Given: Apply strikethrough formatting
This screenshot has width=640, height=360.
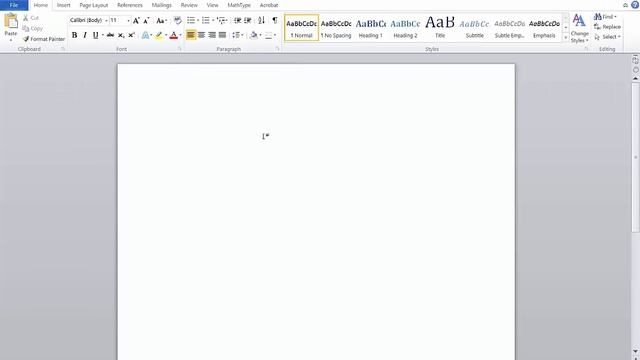Looking at the screenshot, I should point(110,35).
